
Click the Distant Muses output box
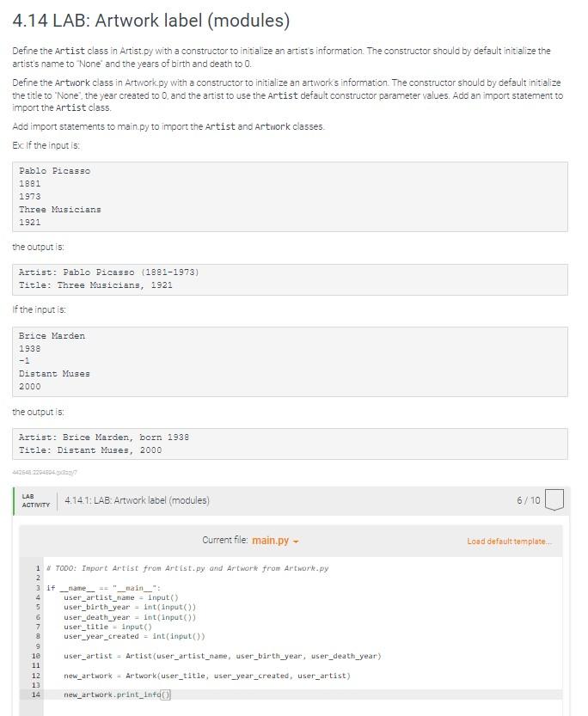click(x=292, y=444)
